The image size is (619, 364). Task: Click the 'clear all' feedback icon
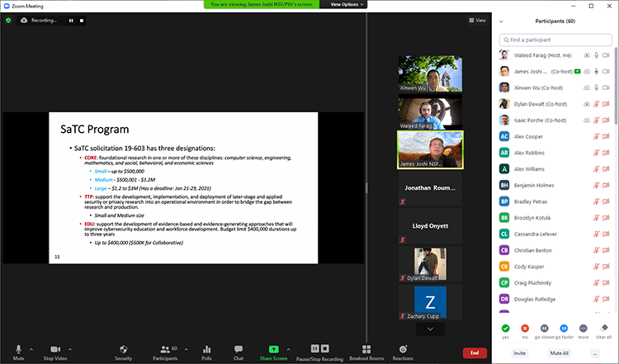tap(604, 328)
